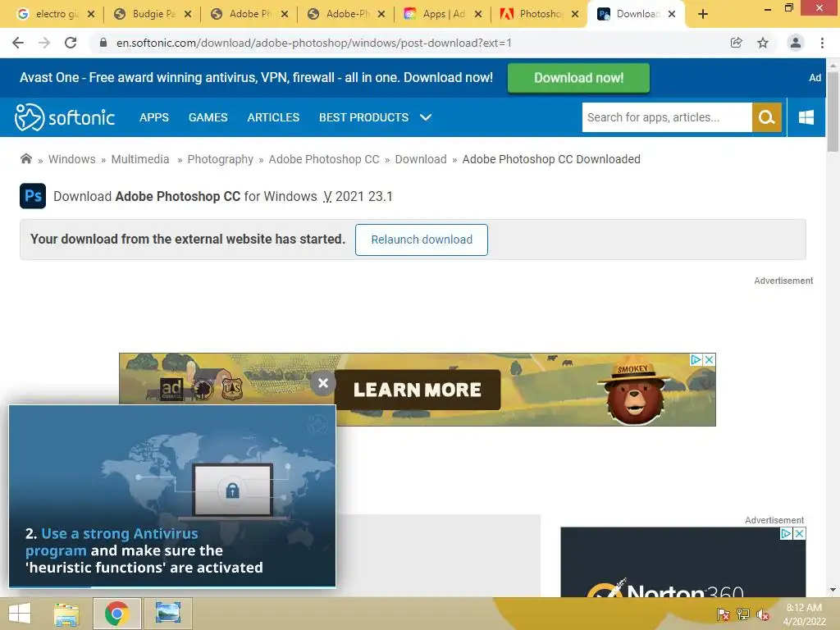Image resolution: width=840 pixels, height=630 pixels.
Task: Open Windows Start button
Action: [x=20, y=614]
